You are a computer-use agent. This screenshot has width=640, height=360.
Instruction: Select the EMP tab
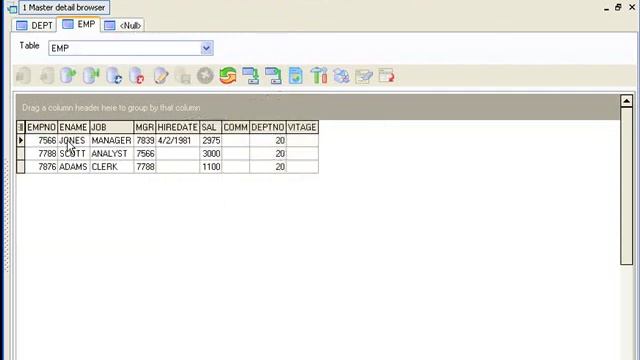coord(79,24)
